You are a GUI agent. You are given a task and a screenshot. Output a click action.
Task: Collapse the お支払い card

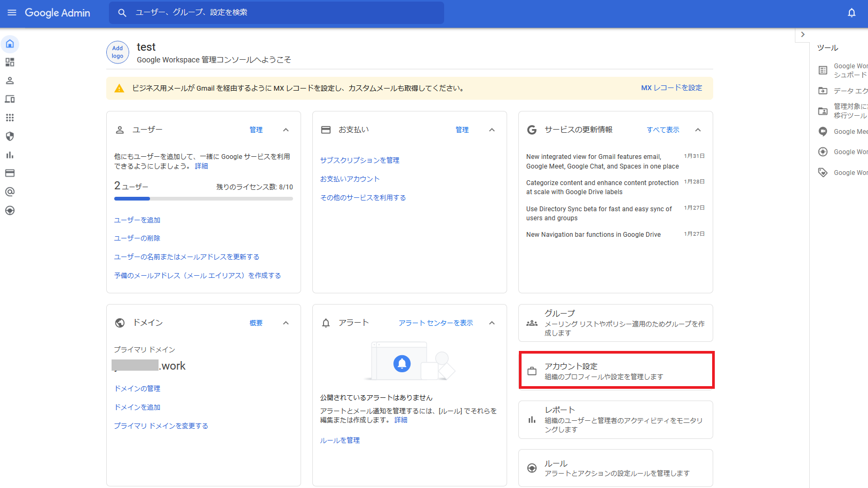pos(492,130)
